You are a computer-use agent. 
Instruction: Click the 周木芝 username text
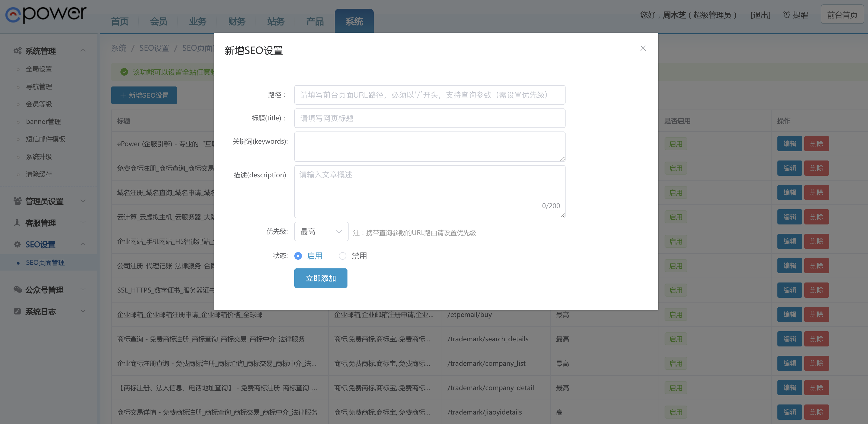click(674, 15)
